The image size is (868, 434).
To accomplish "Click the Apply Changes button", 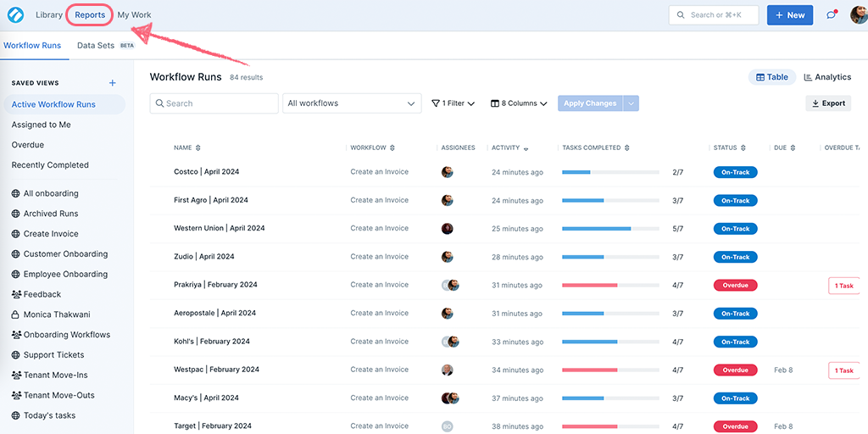I will tap(590, 103).
